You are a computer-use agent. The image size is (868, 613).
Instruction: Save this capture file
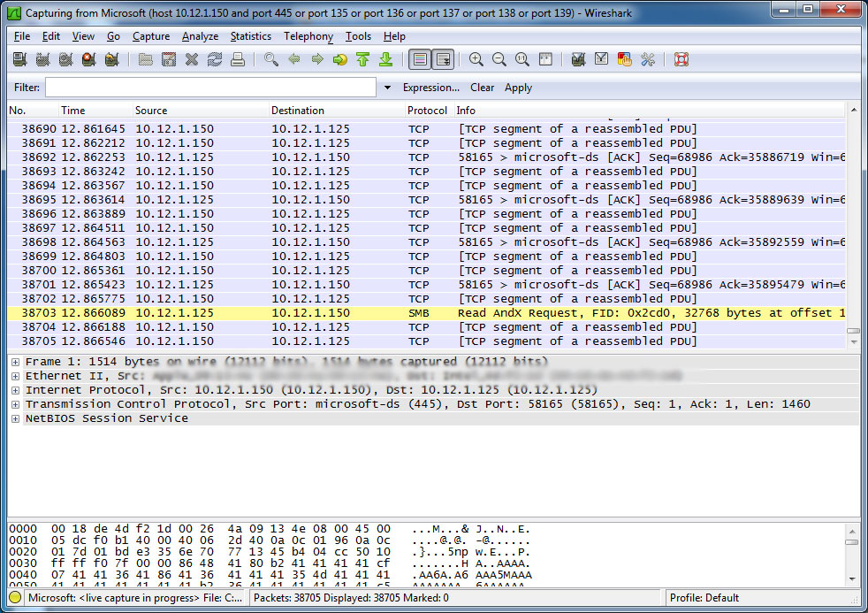point(169,59)
